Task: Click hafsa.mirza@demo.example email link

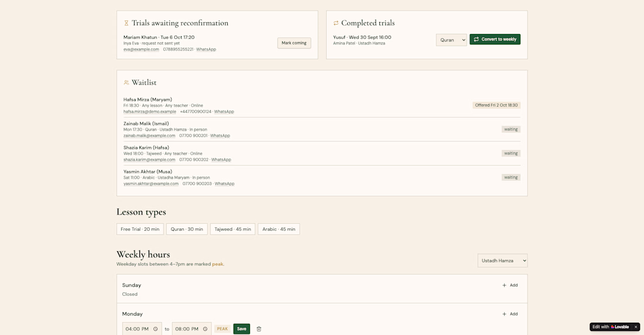Action: (x=150, y=112)
